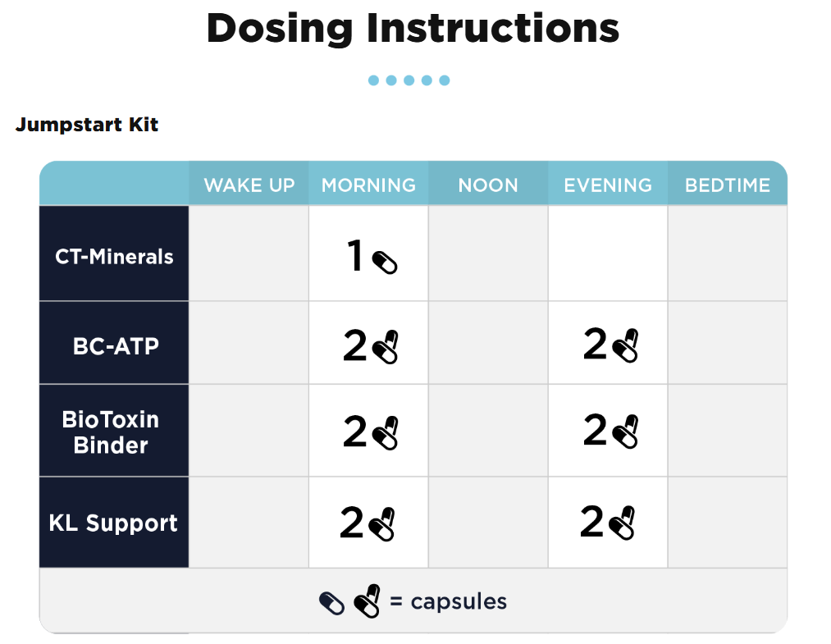Click the Jumpstart Kit heading
The image size is (831, 644).
pos(87,125)
